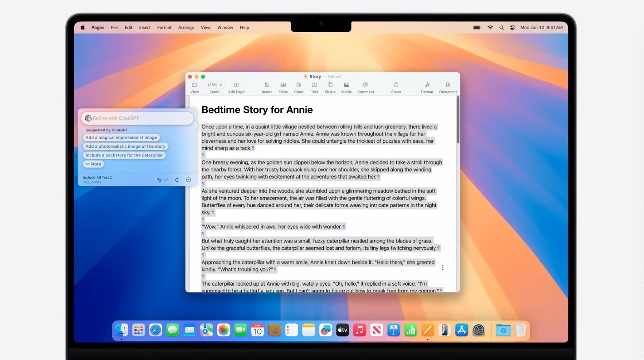The image size is (644, 360).
Task: Open the Include All Text selector
Action: tap(97, 177)
